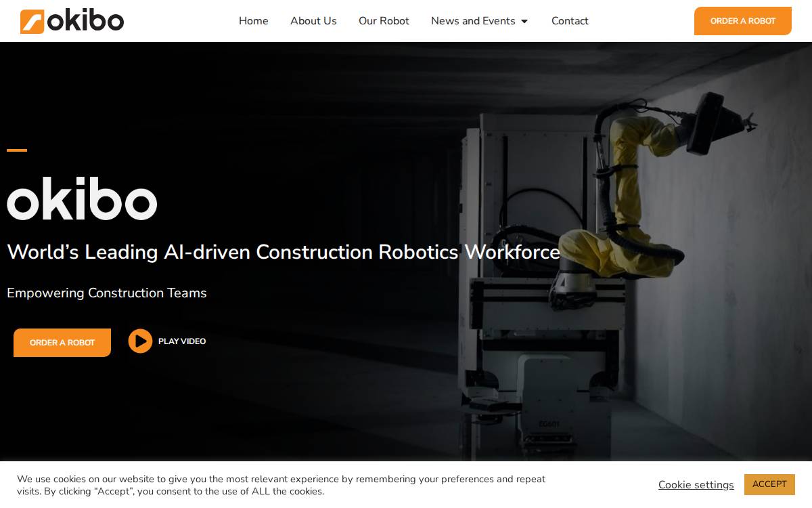Open the Our Robot page
The height and width of the screenshot is (508, 812).
click(x=384, y=21)
